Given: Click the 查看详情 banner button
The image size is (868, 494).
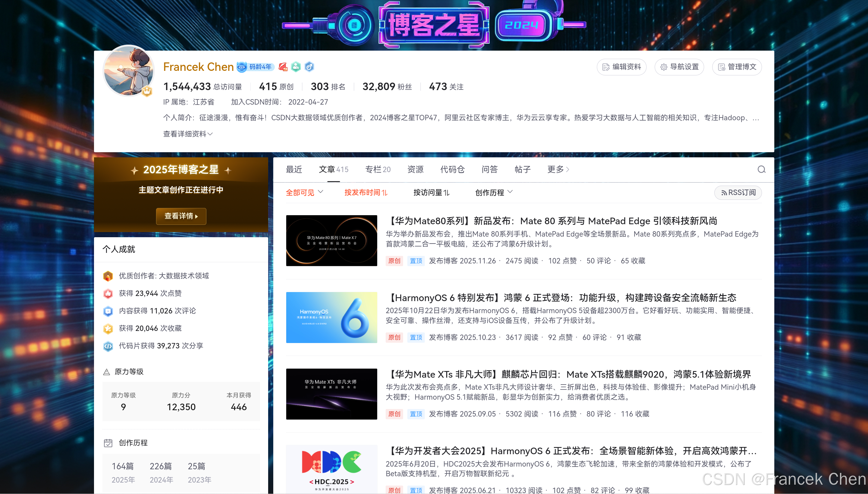Looking at the screenshot, I should pos(181,216).
